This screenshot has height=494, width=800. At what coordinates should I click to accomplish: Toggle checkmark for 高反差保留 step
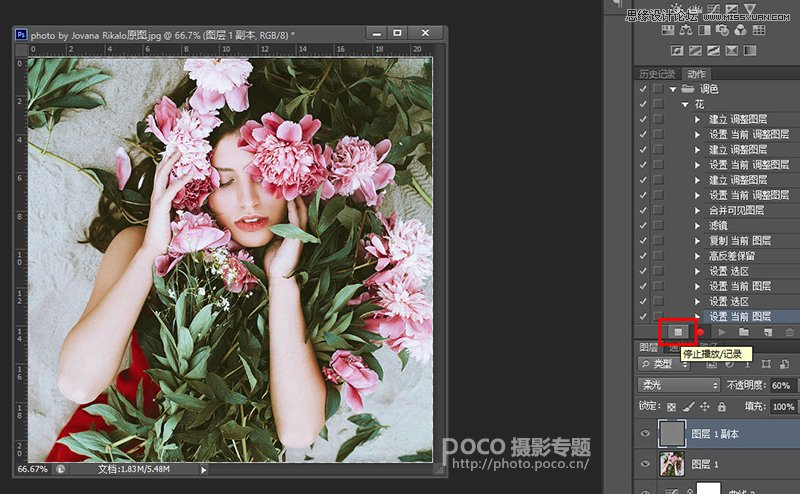coord(643,256)
